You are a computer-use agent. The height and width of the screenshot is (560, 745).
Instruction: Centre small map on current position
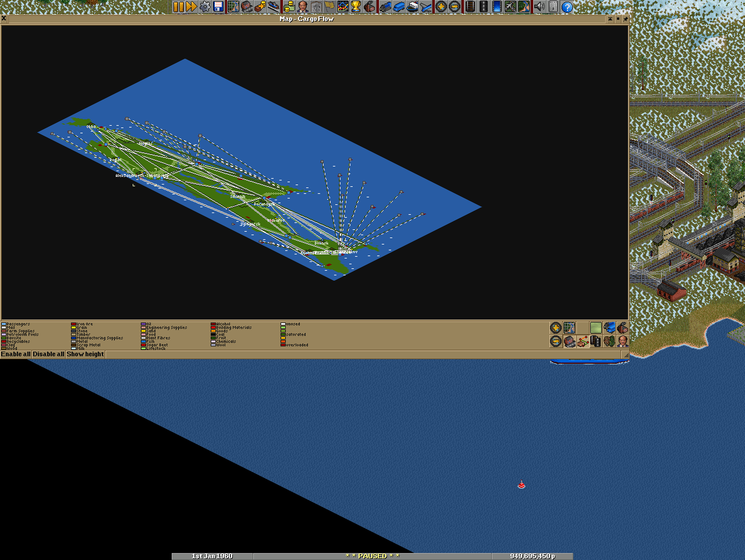[569, 328]
